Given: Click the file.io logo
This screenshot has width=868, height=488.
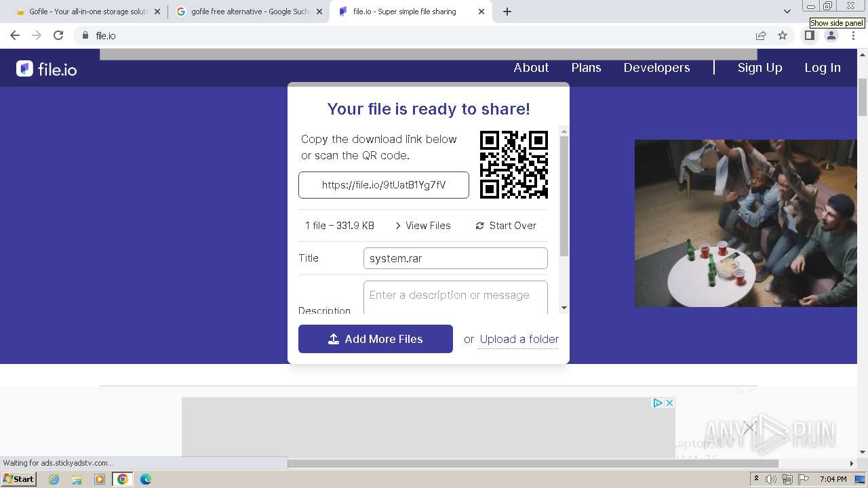Looking at the screenshot, I should tap(47, 68).
